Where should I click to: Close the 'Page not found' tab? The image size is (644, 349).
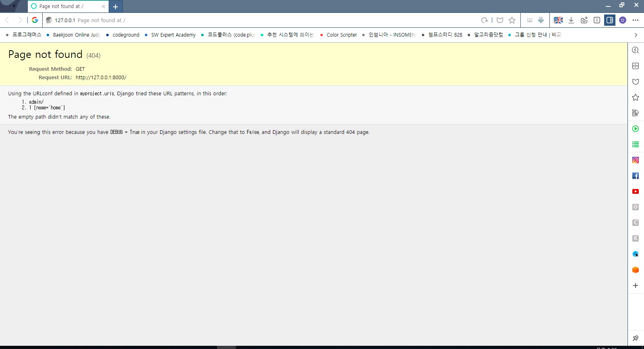pyautogui.click(x=103, y=6)
